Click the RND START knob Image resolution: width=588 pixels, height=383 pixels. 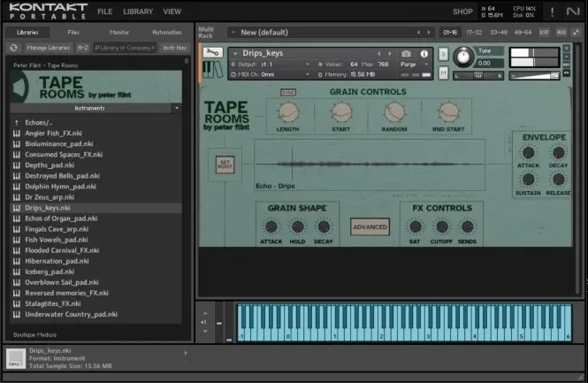(448, 112)
